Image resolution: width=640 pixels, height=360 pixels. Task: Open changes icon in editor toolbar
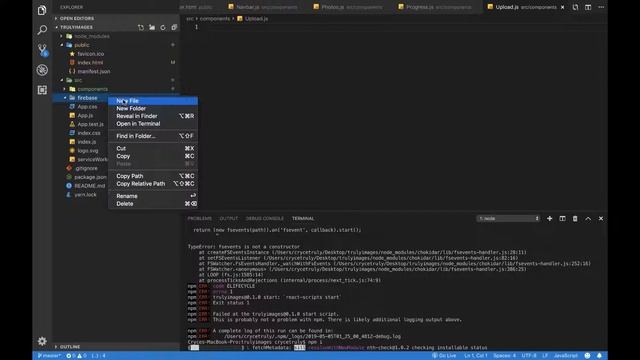(575, 7)
